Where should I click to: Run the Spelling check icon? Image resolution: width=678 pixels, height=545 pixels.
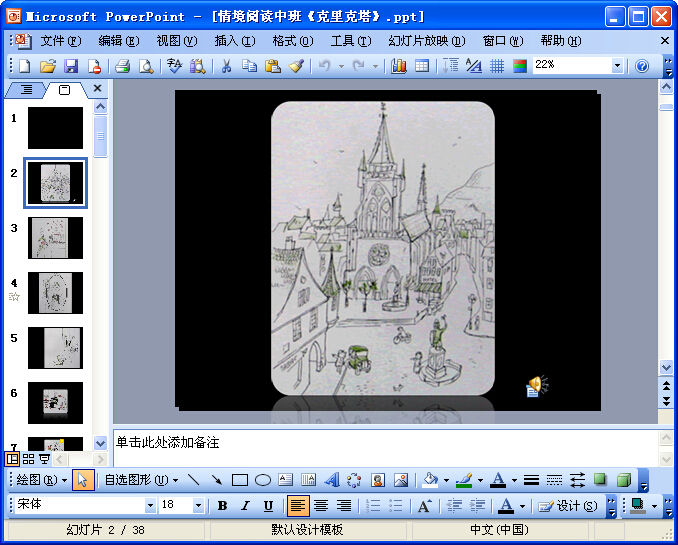[174, 66]
